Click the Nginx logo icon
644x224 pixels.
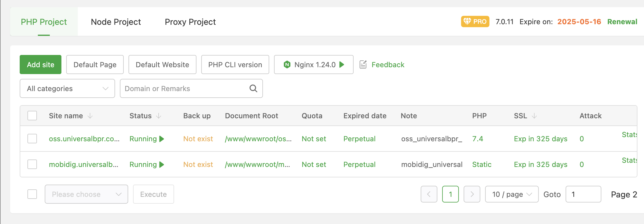pos(287,65)
